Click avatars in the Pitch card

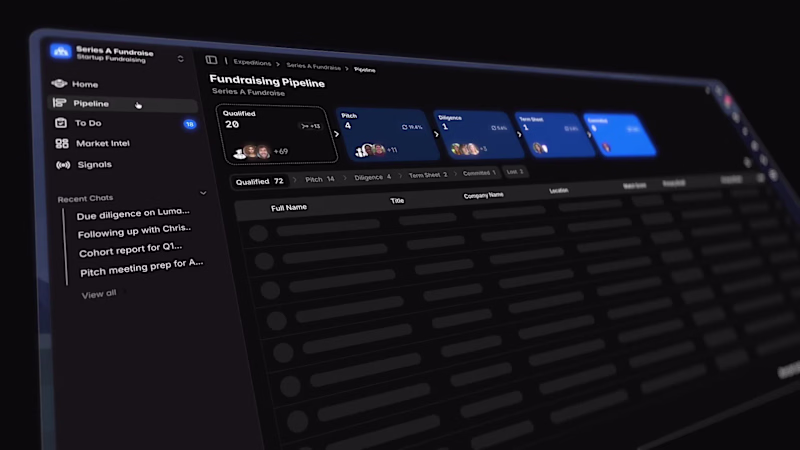[x=370, y=151]
